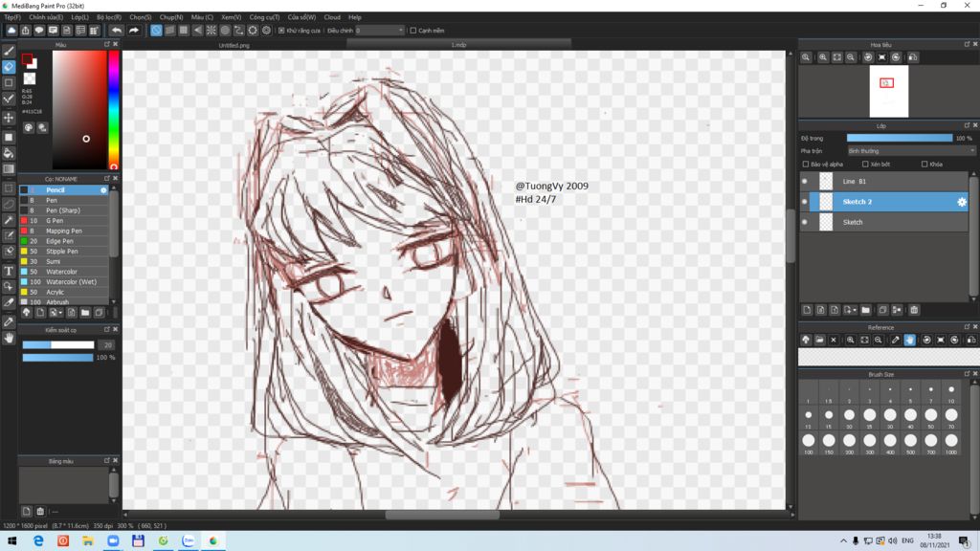Select the Stipple Pen brush
980x551 pixels.
coord(64,252)
